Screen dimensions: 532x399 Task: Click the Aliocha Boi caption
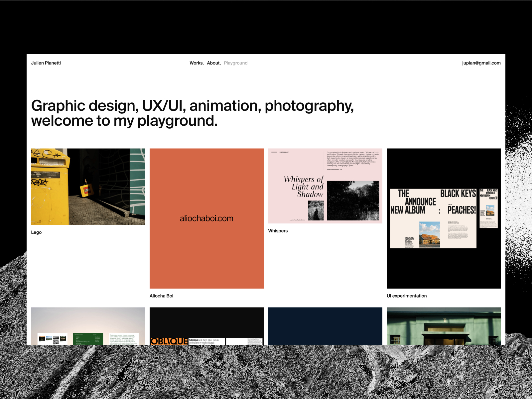point(161,296)
